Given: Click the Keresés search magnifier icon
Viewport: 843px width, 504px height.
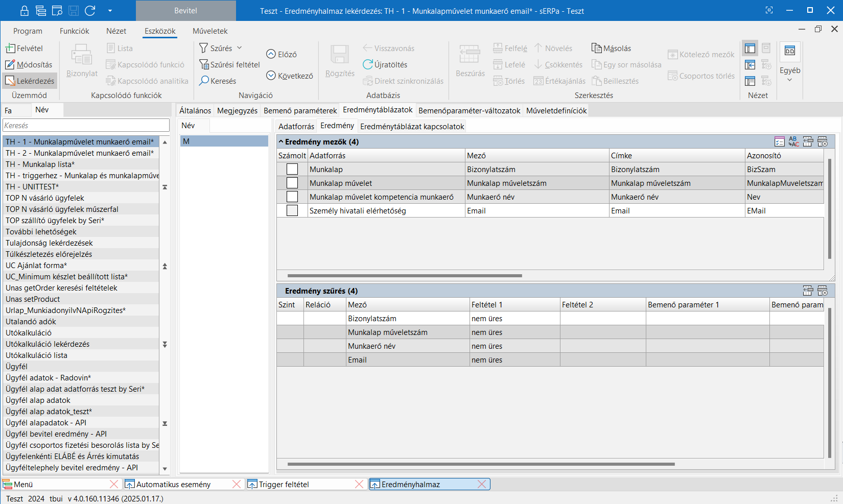Looking at the screenshot, I should click(x=204, y=81).
